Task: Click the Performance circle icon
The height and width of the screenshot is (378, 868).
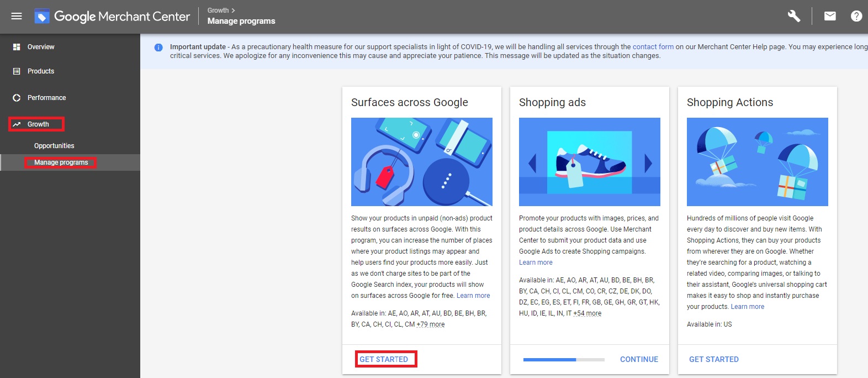Action: 17,98
